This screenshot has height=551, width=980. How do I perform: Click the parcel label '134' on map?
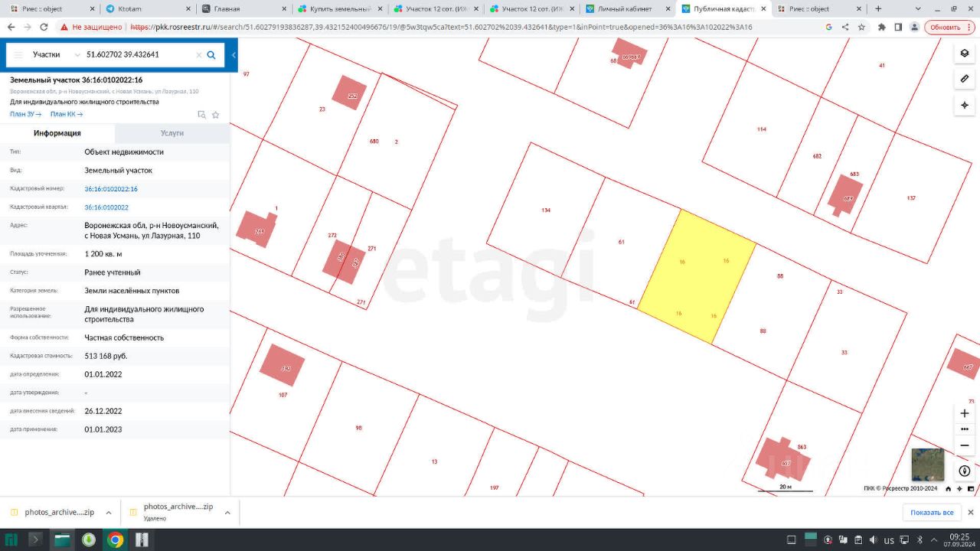coord(546,210)
